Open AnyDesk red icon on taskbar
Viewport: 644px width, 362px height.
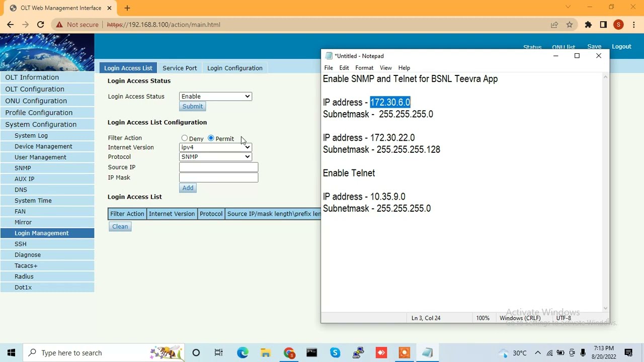[x=381, y=352]
